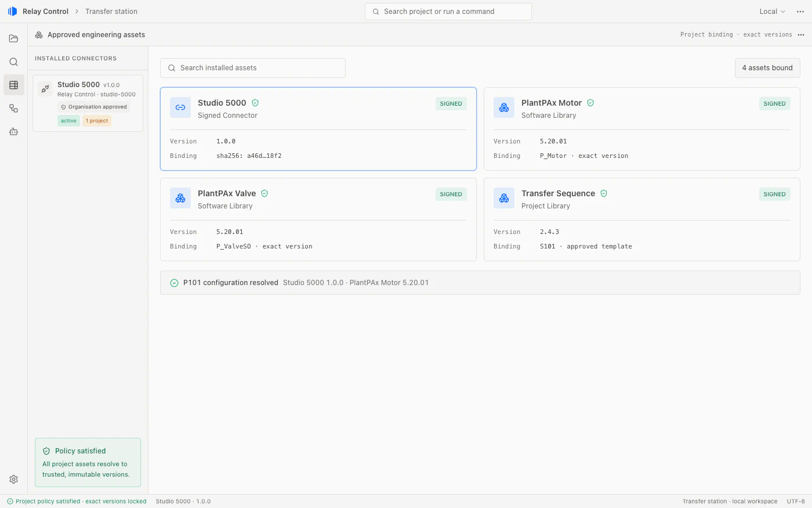
Task: Click the Approved engineering assets title
Action: coord(96,35)
